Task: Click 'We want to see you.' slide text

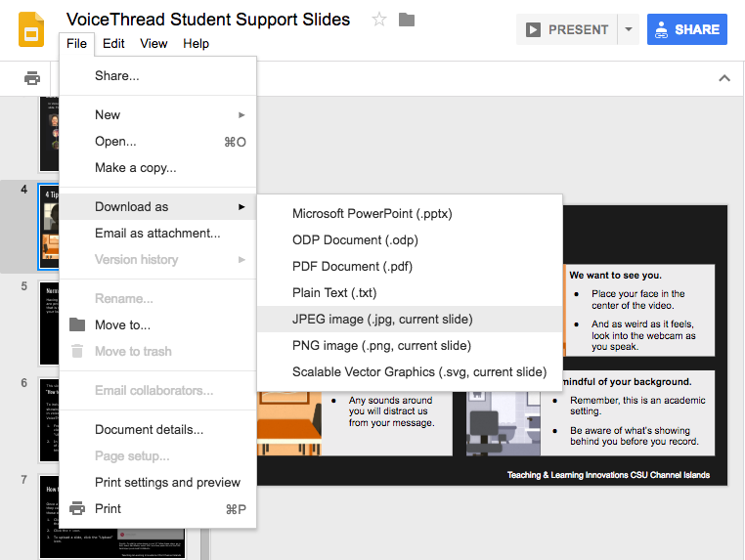Action: [x=615, y=276]
